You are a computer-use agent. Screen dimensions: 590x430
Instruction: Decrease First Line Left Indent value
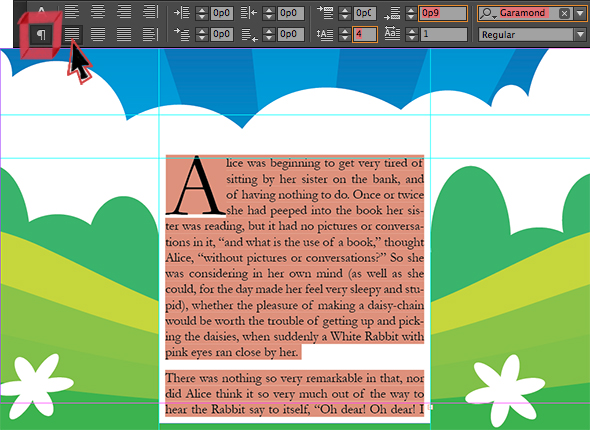(202, 38)
